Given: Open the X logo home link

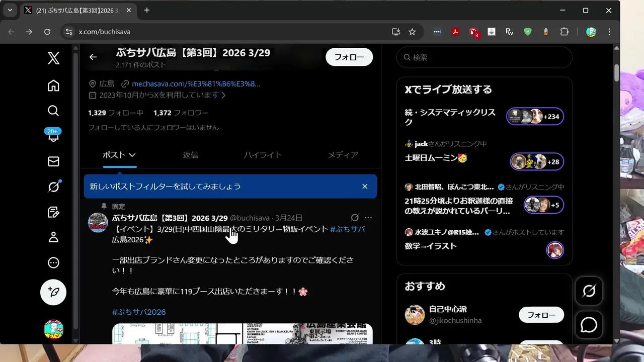Looking at the screenshot, I should point(53,58).
